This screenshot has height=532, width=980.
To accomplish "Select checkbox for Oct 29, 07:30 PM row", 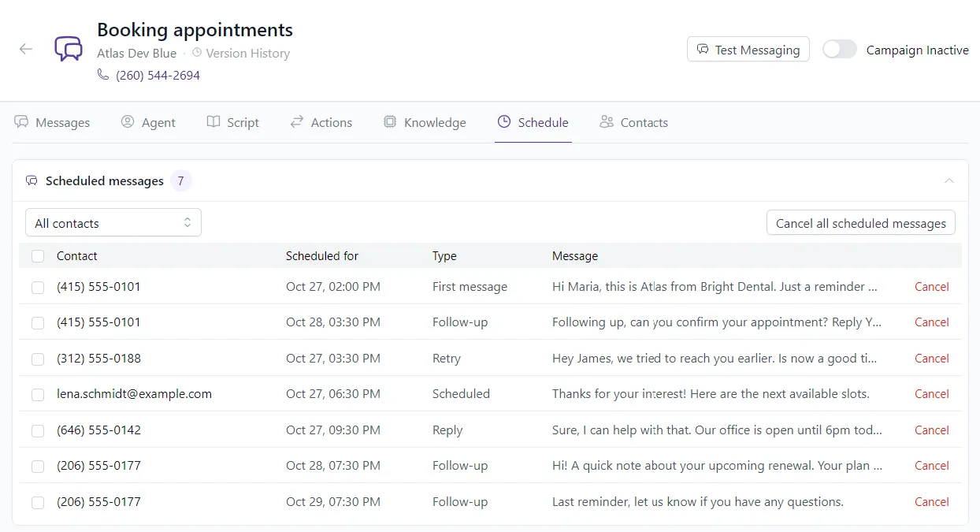I will 38,503.
